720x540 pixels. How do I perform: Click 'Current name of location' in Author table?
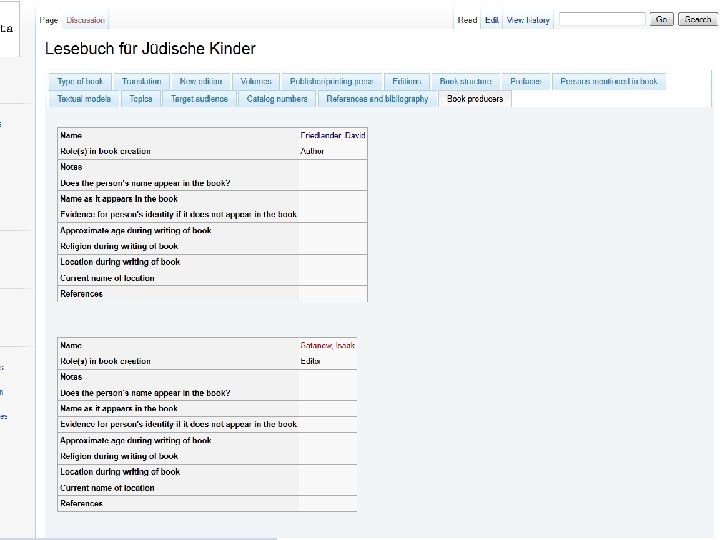[x=107, y=278]
